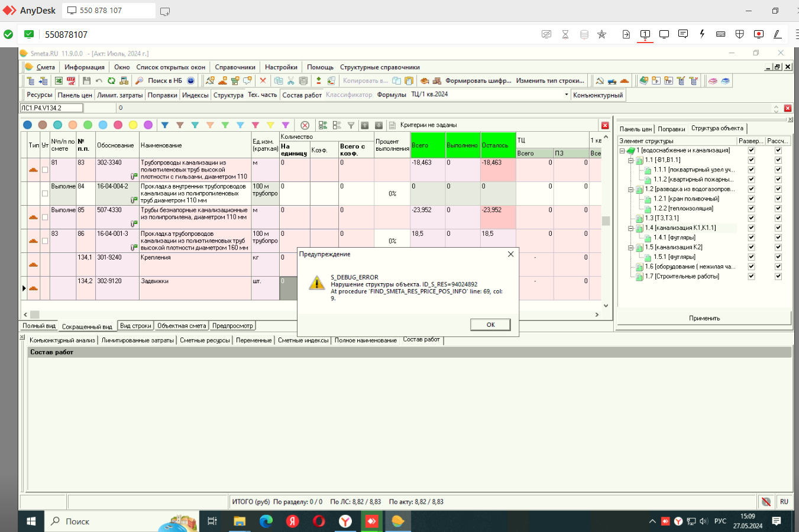This screenshot has width=799, height=532.
Task: Select the blue color circle marker
Action: 27,125
